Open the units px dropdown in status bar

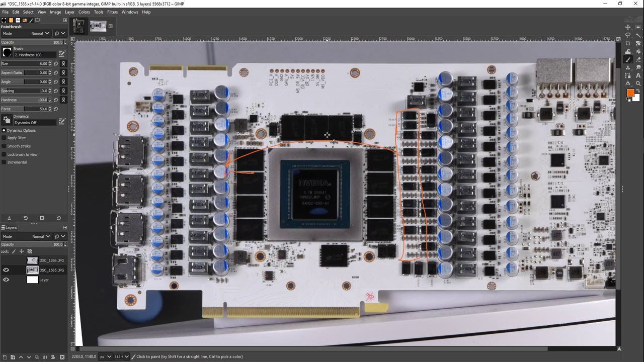(x=106, y=356)
